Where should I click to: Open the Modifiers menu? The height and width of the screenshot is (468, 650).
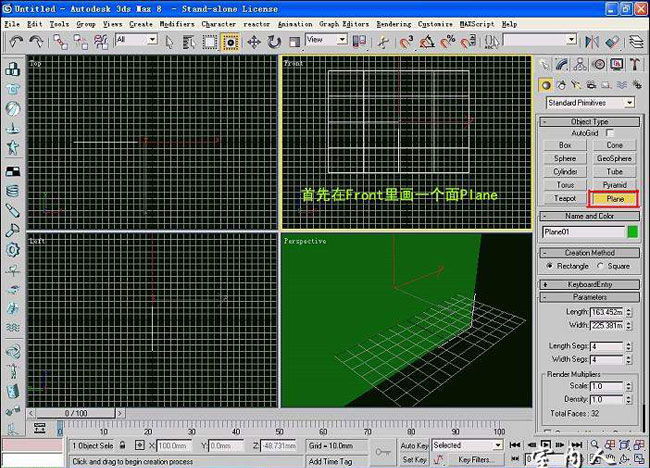point(177,24)
